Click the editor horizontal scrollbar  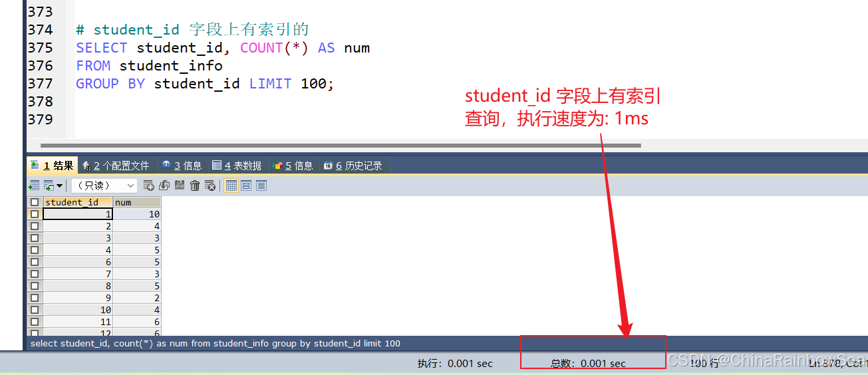point(341,145)
